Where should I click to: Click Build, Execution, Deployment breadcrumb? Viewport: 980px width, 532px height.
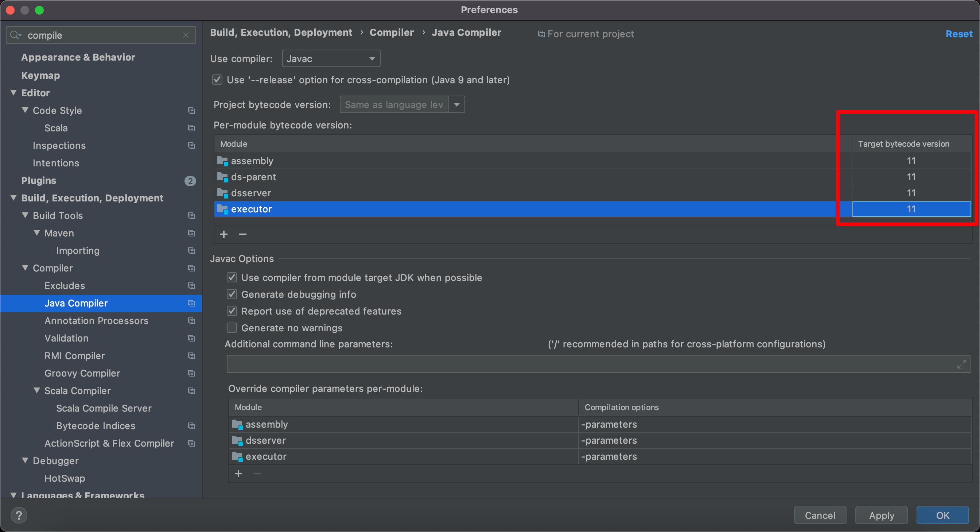click(x=281, y=32)
